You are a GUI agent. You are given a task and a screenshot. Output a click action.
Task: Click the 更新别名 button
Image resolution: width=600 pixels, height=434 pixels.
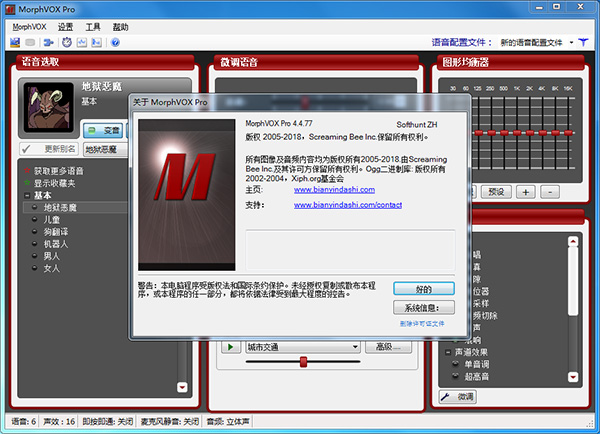click(49, 149)
